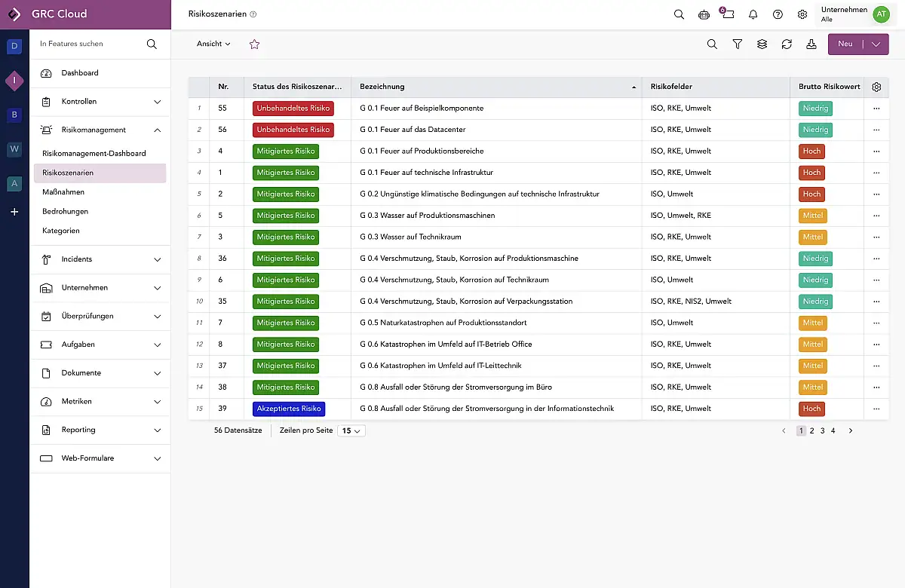Refresh the risk scenarios table

(x=787, y=44)
